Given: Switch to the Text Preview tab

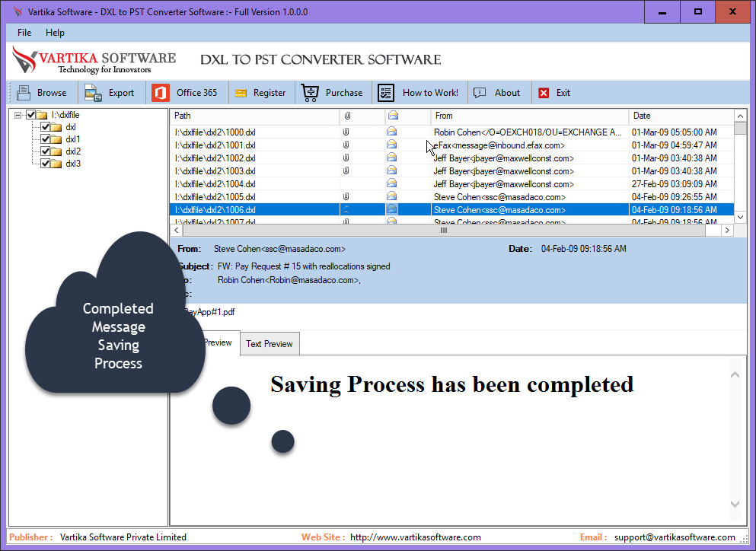Looking at the screenshot, I should pos(270,344).
